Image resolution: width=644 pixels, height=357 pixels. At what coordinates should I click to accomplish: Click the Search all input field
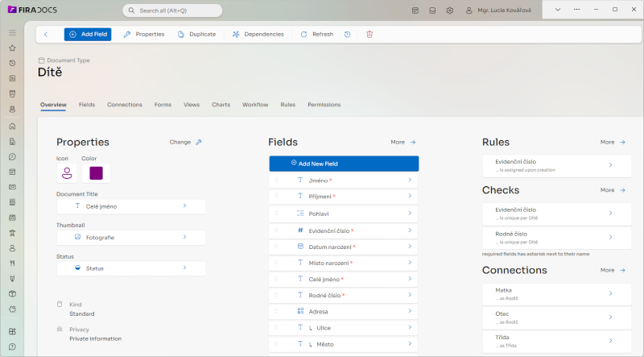(172, 10)
